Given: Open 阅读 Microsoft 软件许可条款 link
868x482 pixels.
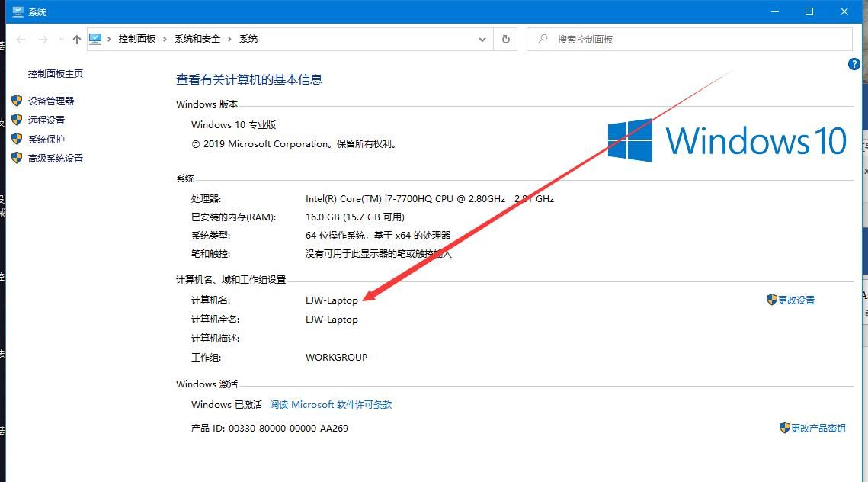Looking at the screenshot, I should pyautogui.click(x=331, y=405).
